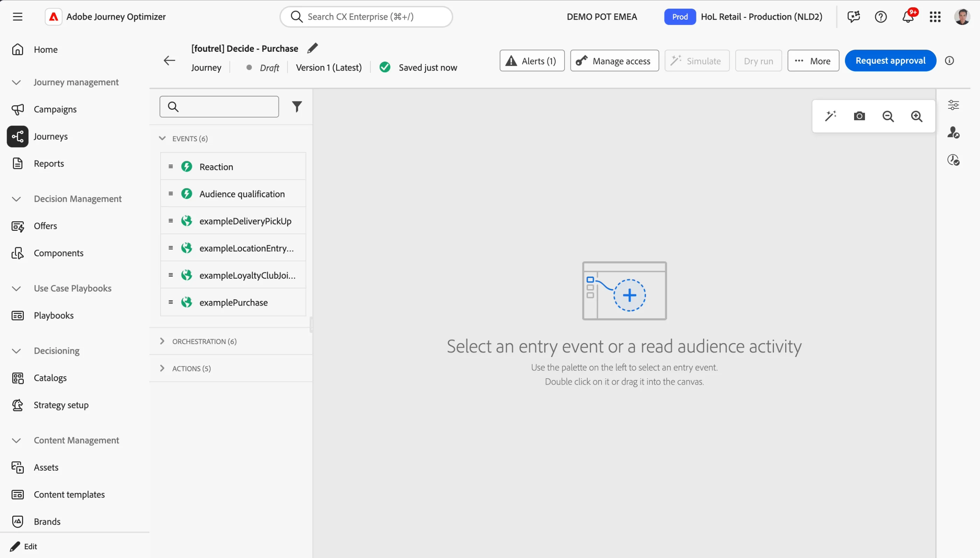Screen dimensions: 980x558
Task: Expand the Orchestration section
Action: click(x=162, y=341)
